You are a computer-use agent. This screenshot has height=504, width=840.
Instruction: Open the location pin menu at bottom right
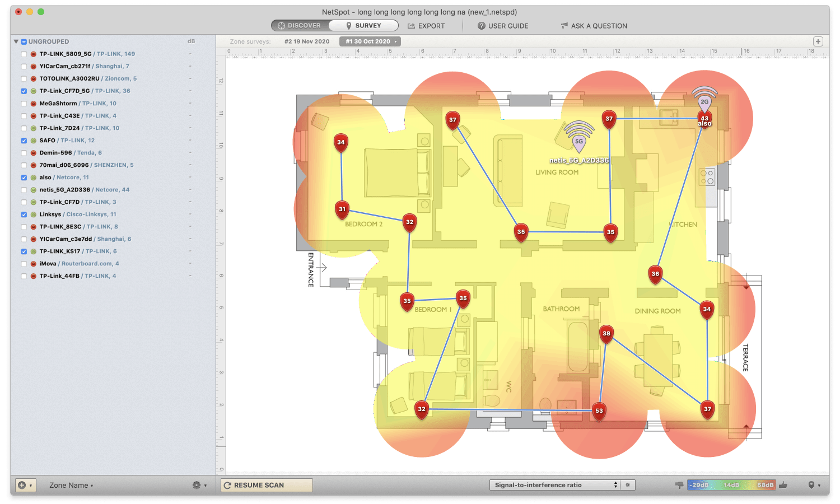814,485
